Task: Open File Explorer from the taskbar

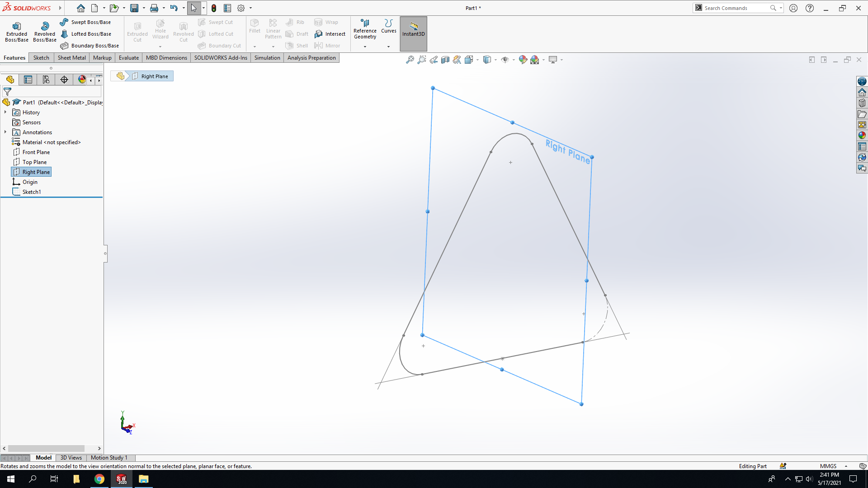Action: click(143, 479)
